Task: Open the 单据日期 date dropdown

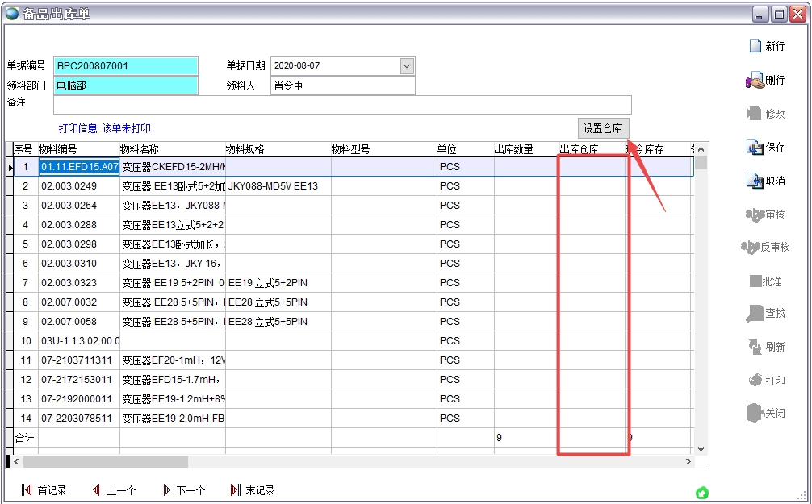Action: [x=407, y=66]
